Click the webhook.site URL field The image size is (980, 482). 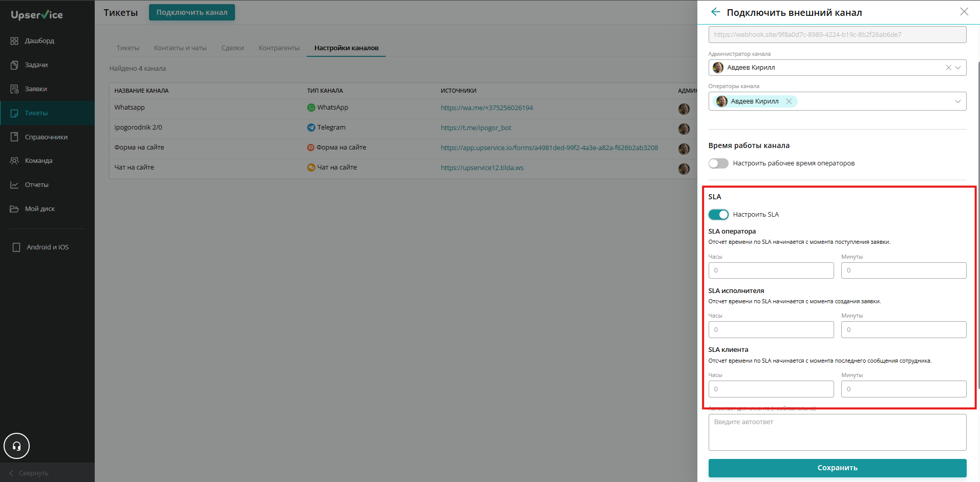837,35
